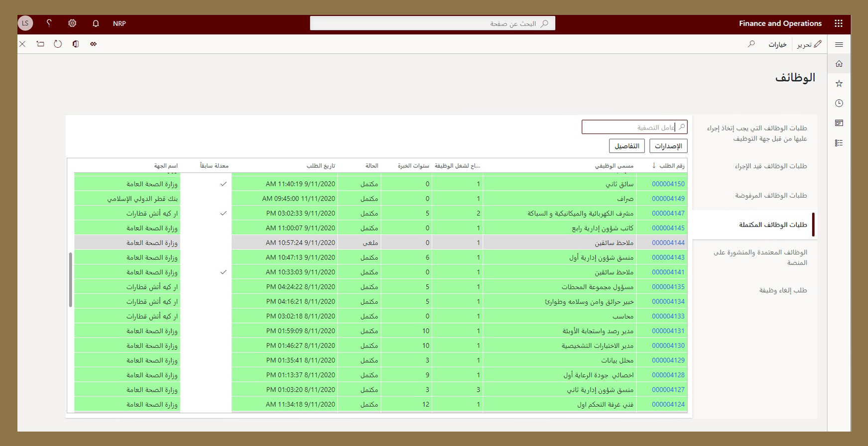Image resolution: width=868 pixels, height=446 pixels.
Task: Toggle معدلة سابقاً cell for row 000004135
Action: coord(206,287)
